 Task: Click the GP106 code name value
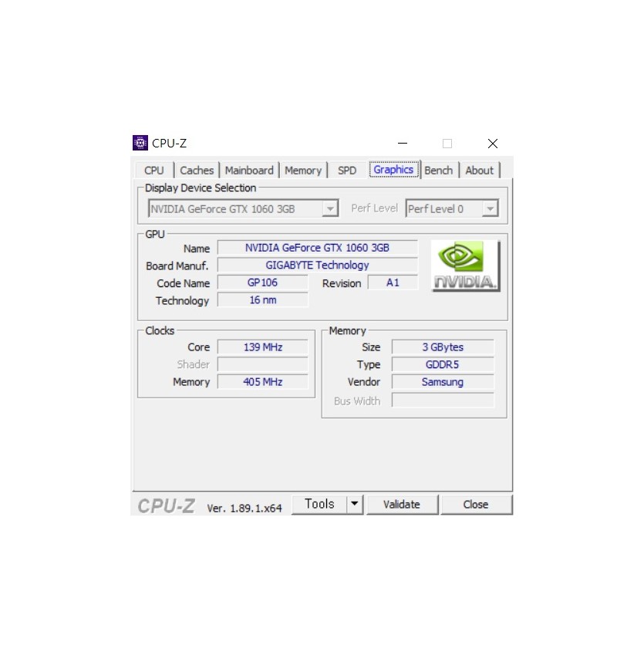pyautogui.click(x=262, y=282)
